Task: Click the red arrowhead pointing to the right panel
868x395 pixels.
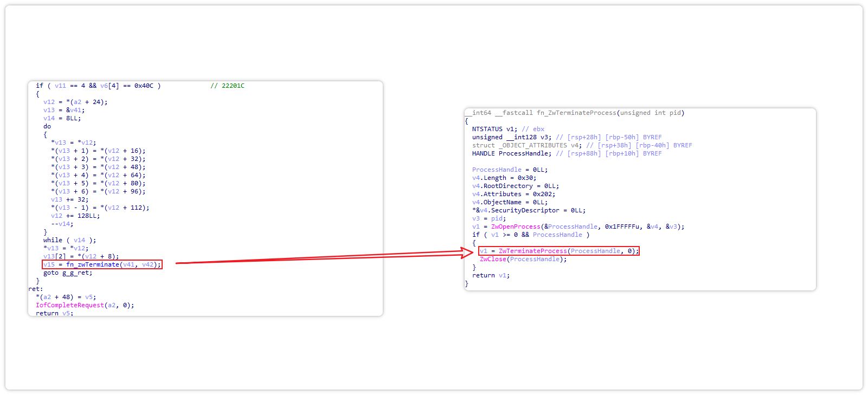Action: (x=467, y=252)
